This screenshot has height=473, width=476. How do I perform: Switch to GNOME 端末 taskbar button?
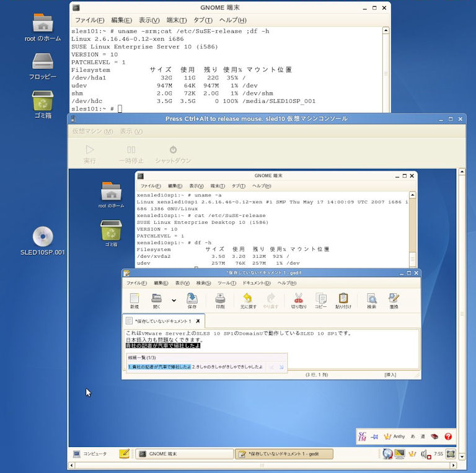pos(185,454)
